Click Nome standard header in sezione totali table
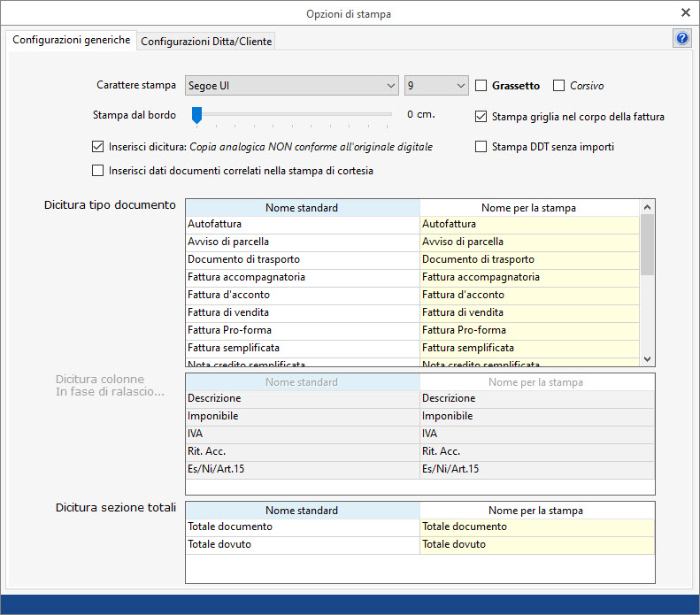The height and width of the screenshot is (615, 700). coord(303,511)
